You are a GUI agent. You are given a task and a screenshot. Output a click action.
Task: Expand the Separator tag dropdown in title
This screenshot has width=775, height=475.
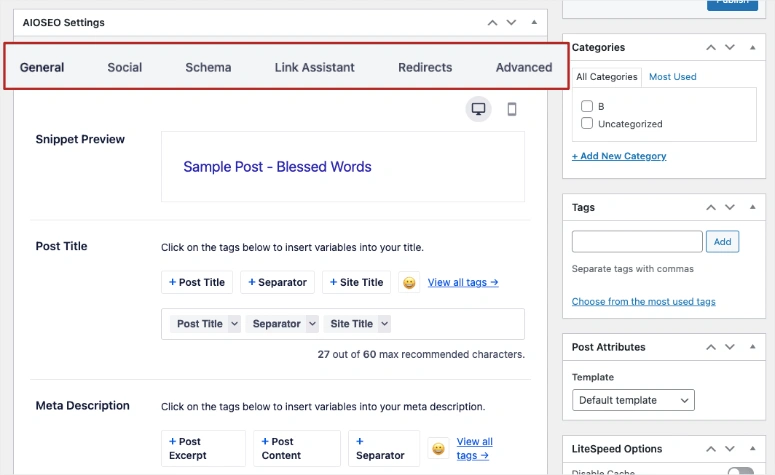pos(312,324)
